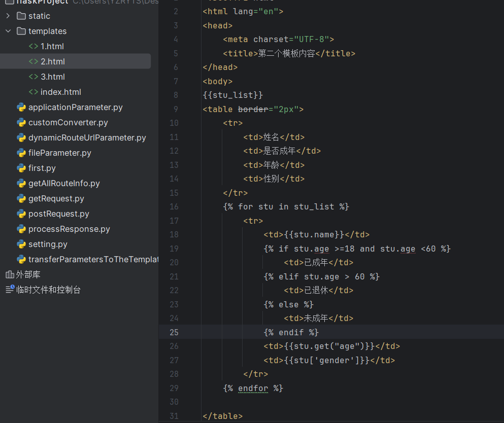The width and height of the screenshot is (504, 423).
Task: Open dynamicRouteUrlParameter.py
Action: [x=87, y=138]
